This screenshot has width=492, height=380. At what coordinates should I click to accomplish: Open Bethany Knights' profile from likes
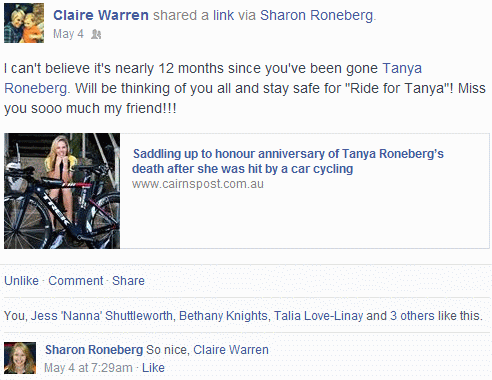pyautogui.click(x=223, y=316)
